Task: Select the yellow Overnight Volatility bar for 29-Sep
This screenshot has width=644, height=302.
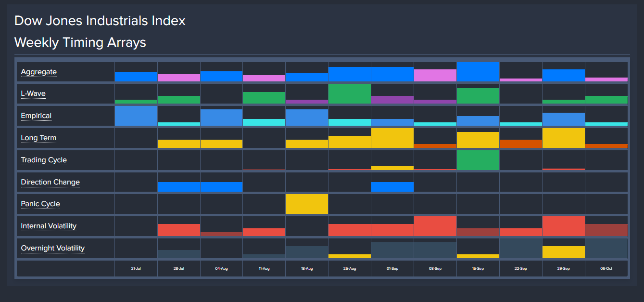Action: point(564,252)
